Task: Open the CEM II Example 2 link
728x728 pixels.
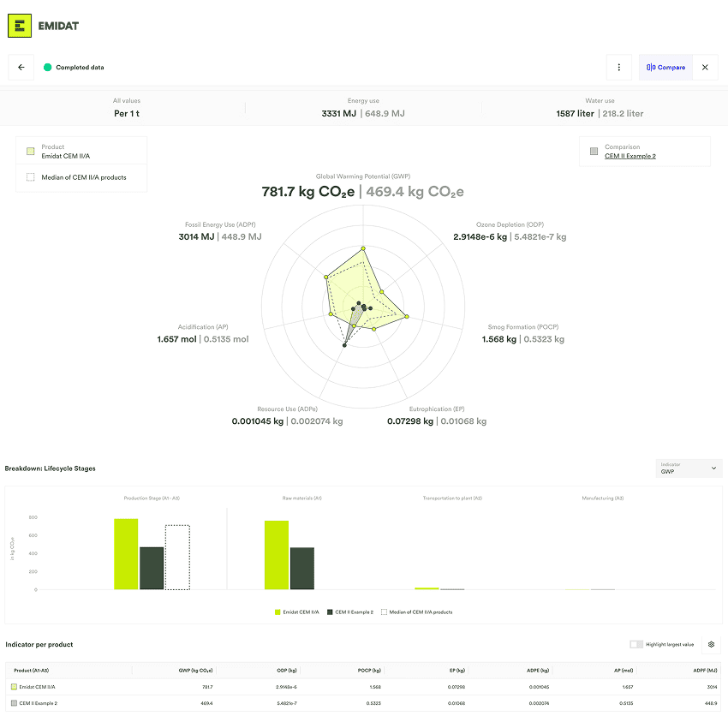Action: tap(630, 156)
